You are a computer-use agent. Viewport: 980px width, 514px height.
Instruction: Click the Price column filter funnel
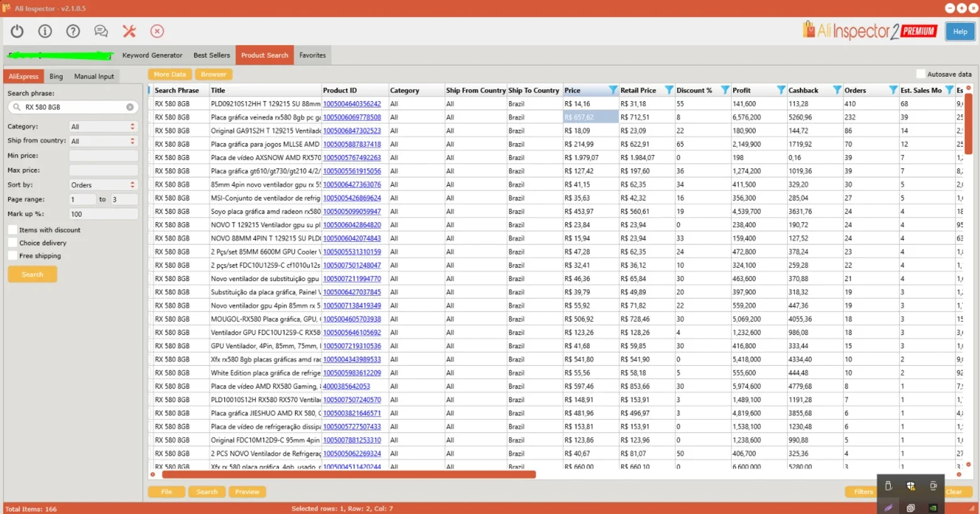pos(612,90)
